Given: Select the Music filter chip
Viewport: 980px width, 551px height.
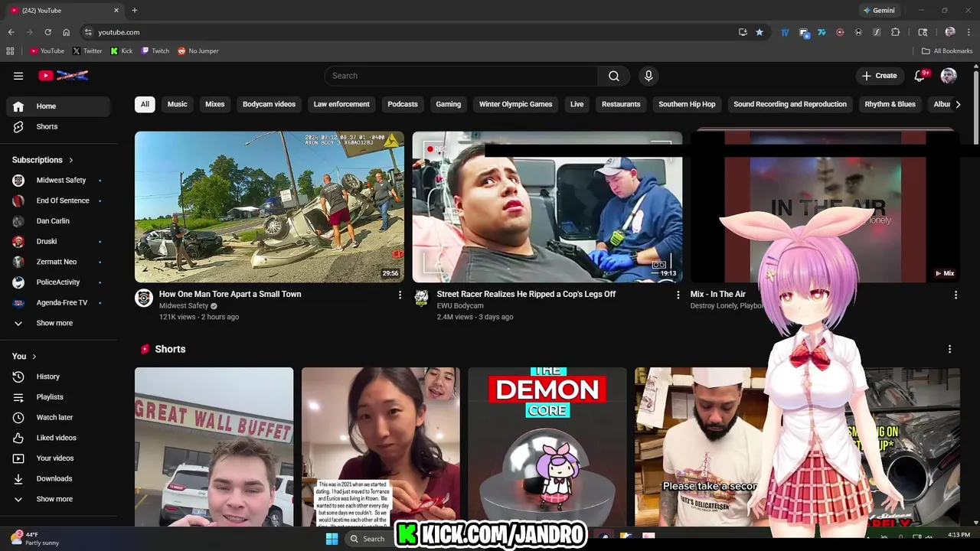Looking at the screenshot, I should [178, 104].
